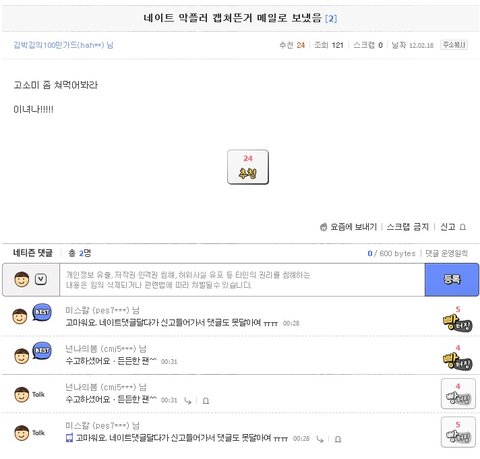The image size is (480, 459).
Task: Click reply arrow on last 미스캅 comment
Action: tap(320, 439)
